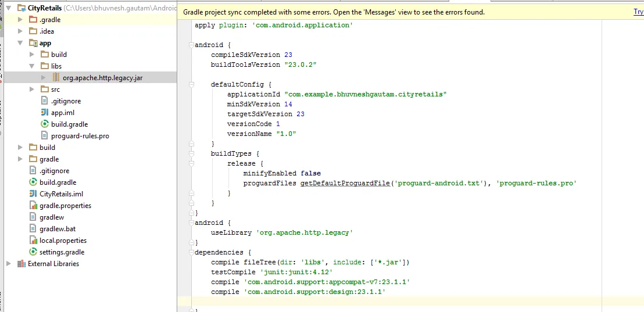The height and width of the screenshot is (312, 644).
Task: Click the gradle.properties file icon
Action: pos(33,205)
